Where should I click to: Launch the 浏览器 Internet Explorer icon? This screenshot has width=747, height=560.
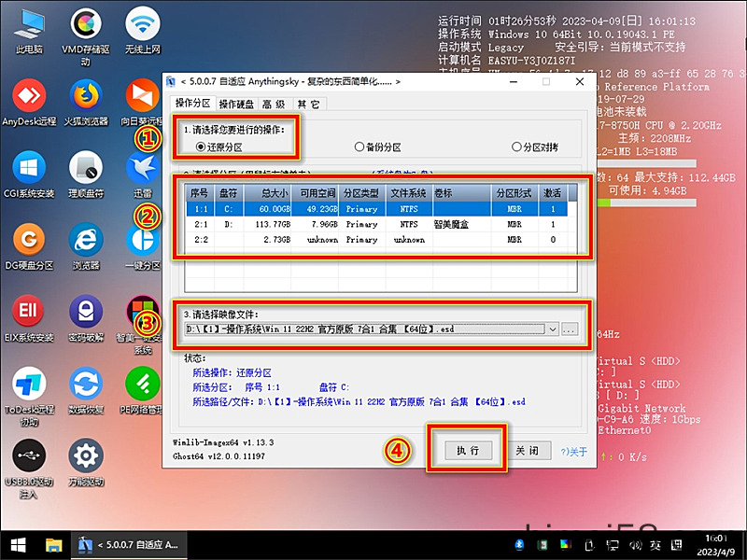pyautogui.click(x=86, y=246)
